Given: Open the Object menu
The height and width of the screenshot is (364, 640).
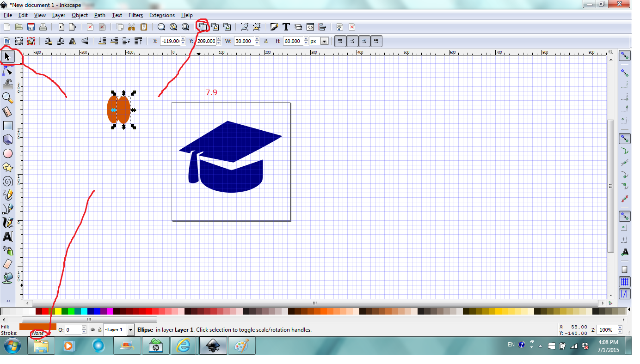Looking at the screenshot, I should [80, 15].
